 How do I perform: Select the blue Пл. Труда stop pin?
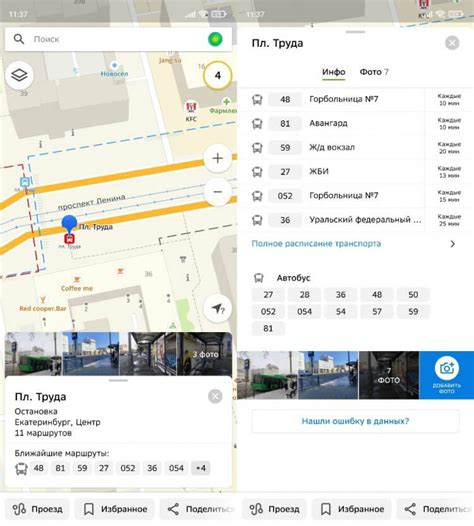tap(69, 224)
